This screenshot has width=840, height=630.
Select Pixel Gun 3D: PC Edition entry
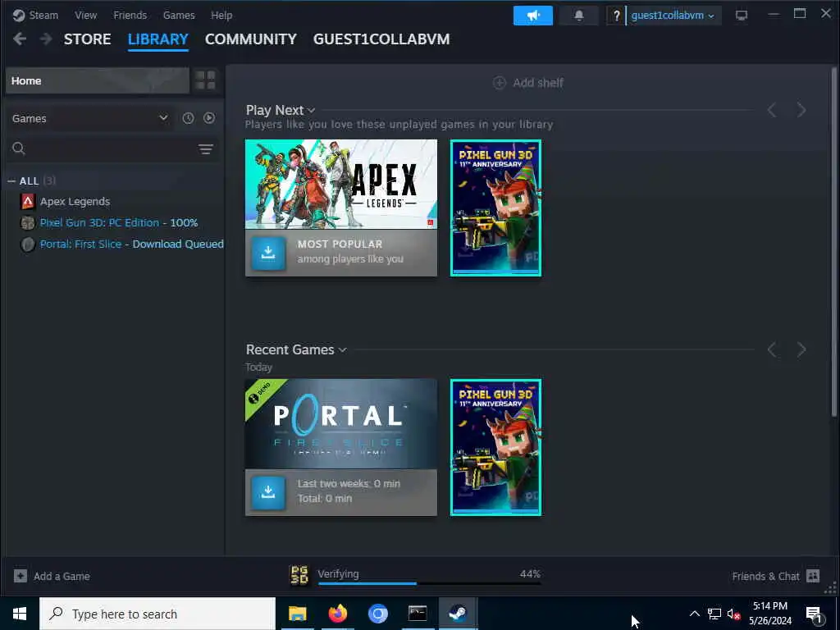click(x=119, y=223)
